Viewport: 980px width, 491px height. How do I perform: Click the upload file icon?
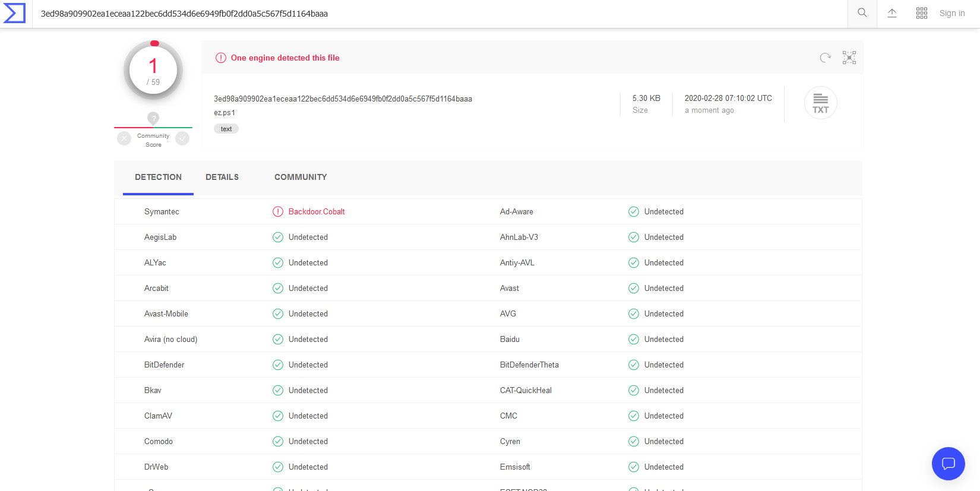892,13
